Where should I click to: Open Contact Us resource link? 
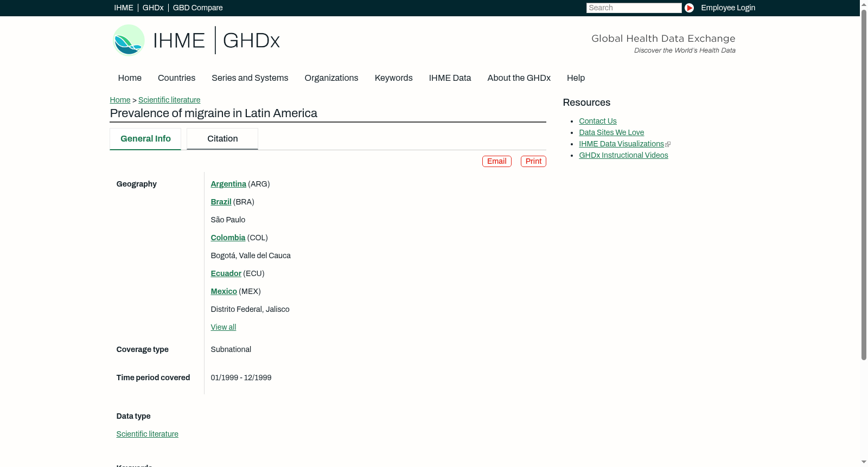tap(598, 121)
